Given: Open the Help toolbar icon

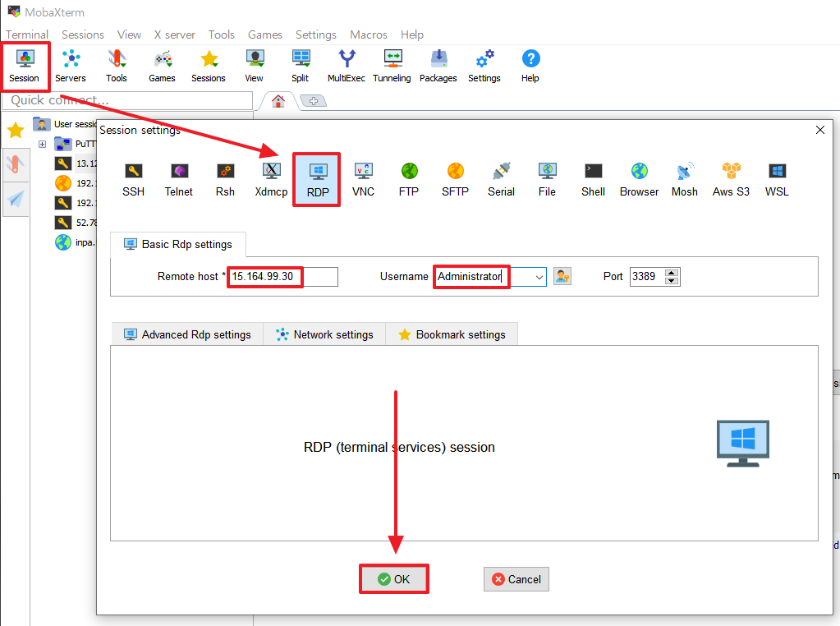Looking at the screenshot, I should pos(530,66).
